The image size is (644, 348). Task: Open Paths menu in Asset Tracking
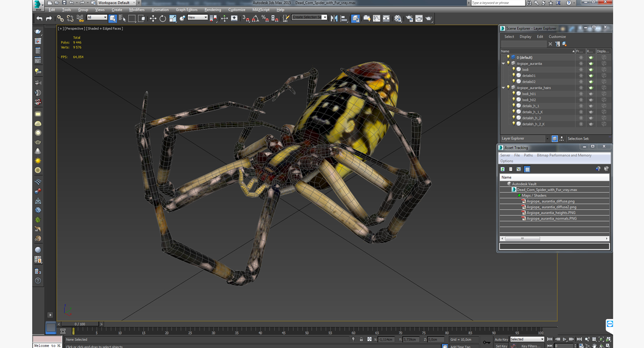point(528,155)
